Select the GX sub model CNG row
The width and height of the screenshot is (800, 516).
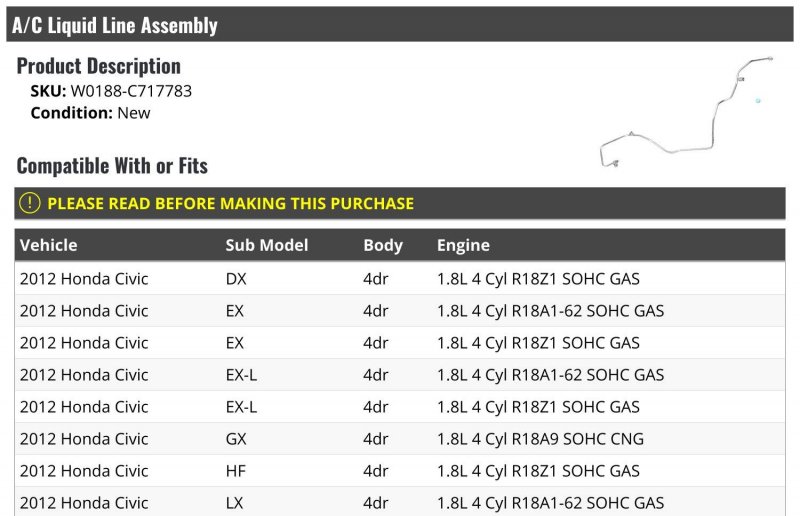click(399, 439)
